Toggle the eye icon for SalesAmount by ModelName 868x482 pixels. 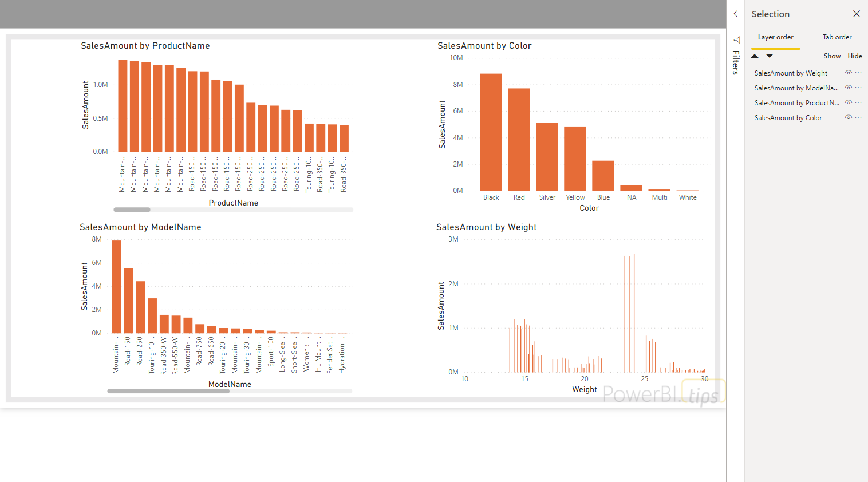click(x=848, y=88)
